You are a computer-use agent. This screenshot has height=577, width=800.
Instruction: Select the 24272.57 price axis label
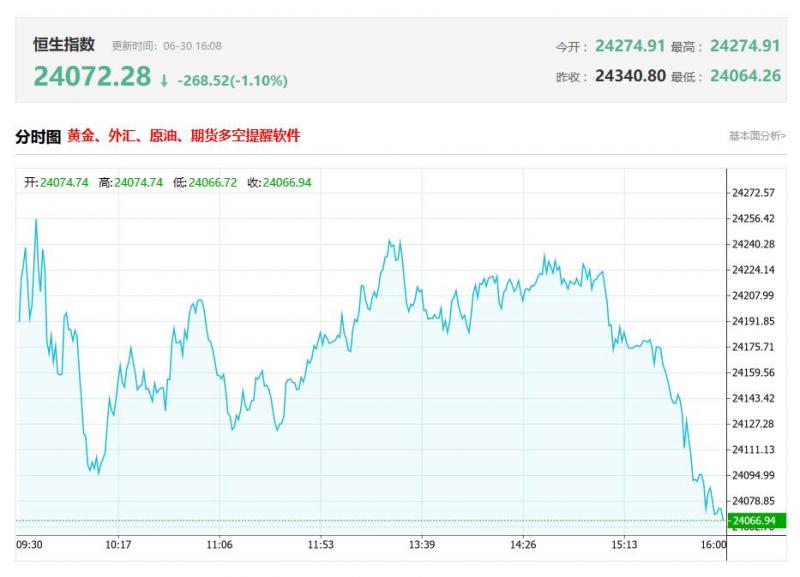pos(753,193)
